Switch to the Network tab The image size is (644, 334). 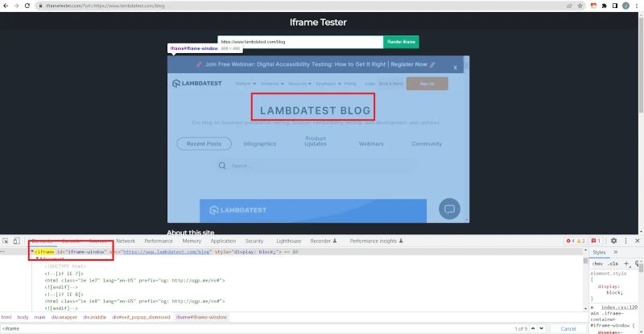[x=126, y=241]
